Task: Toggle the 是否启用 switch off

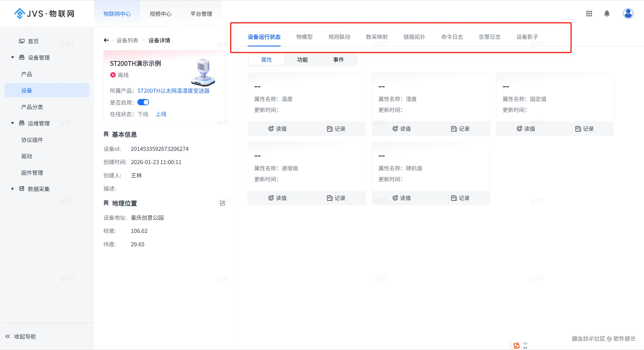Action: (x=143, y=102)
